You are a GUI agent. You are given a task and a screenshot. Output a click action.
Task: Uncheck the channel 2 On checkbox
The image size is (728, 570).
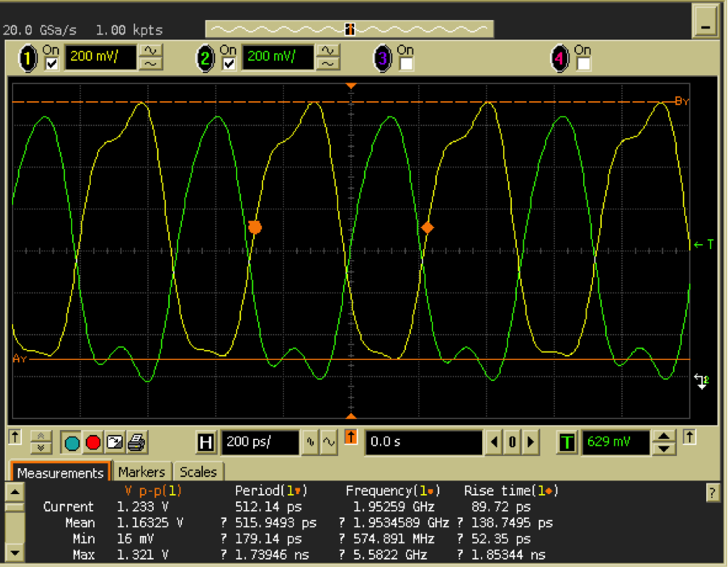[x=229, y=64]
